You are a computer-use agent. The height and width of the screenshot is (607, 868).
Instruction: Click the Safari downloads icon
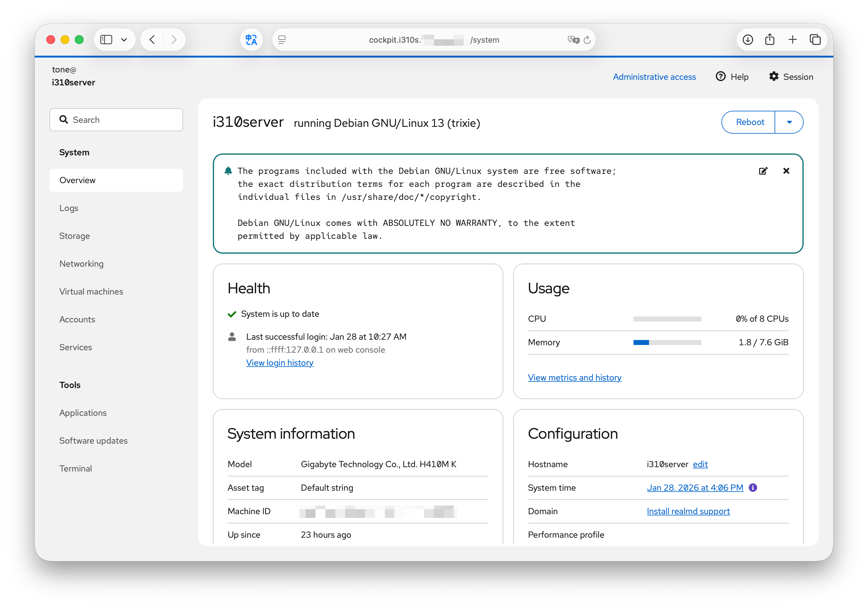pyautogui.click(x=747, y=40)
